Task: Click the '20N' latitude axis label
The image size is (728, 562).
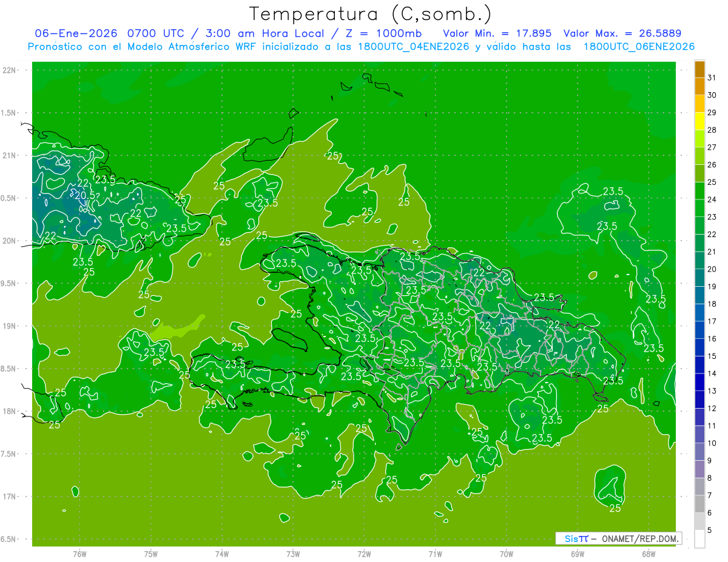Action: (10, 241)
